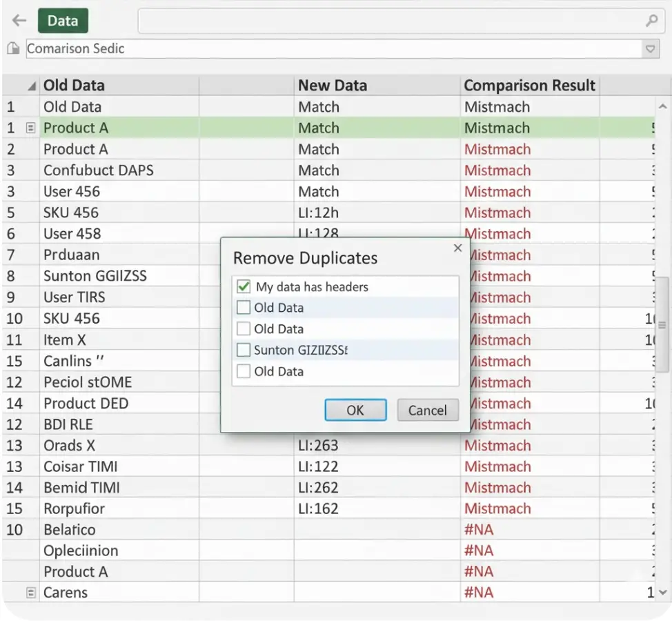
Task: Click the select-all triangle in header corner
Action: click(x=31, y=86)
